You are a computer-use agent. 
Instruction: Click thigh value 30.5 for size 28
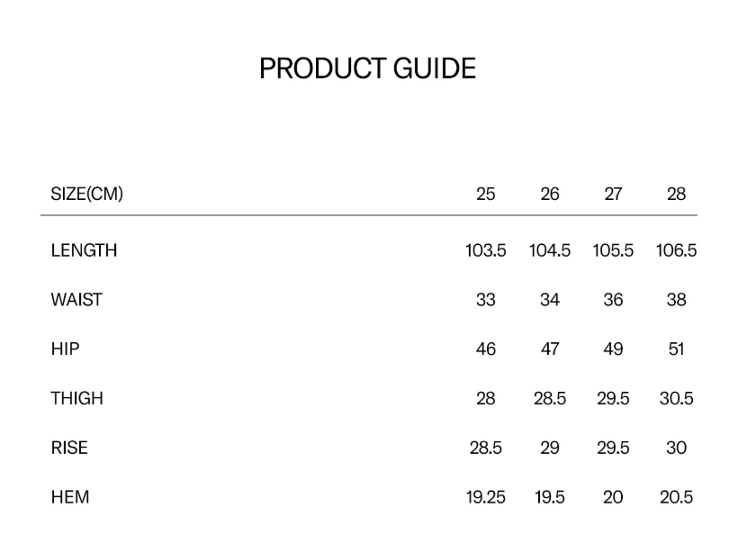pos(676,398)
